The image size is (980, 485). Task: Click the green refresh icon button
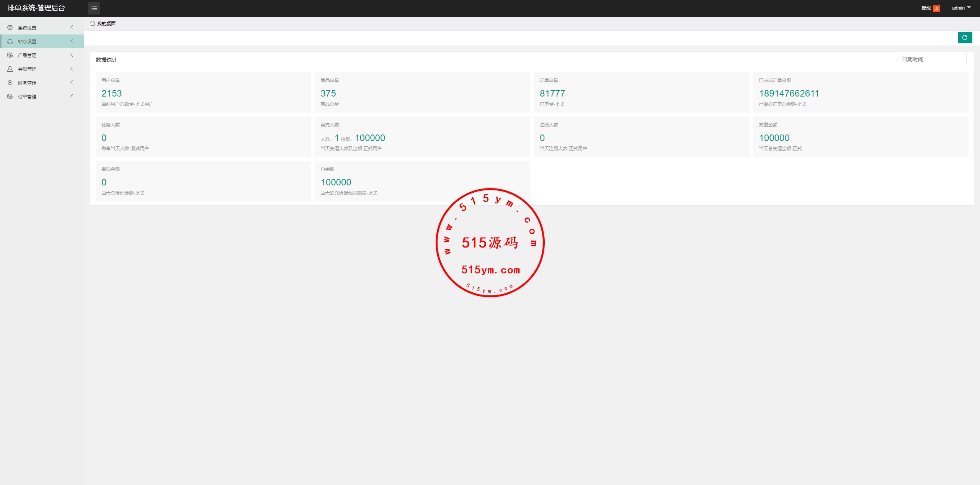(965, 38)
